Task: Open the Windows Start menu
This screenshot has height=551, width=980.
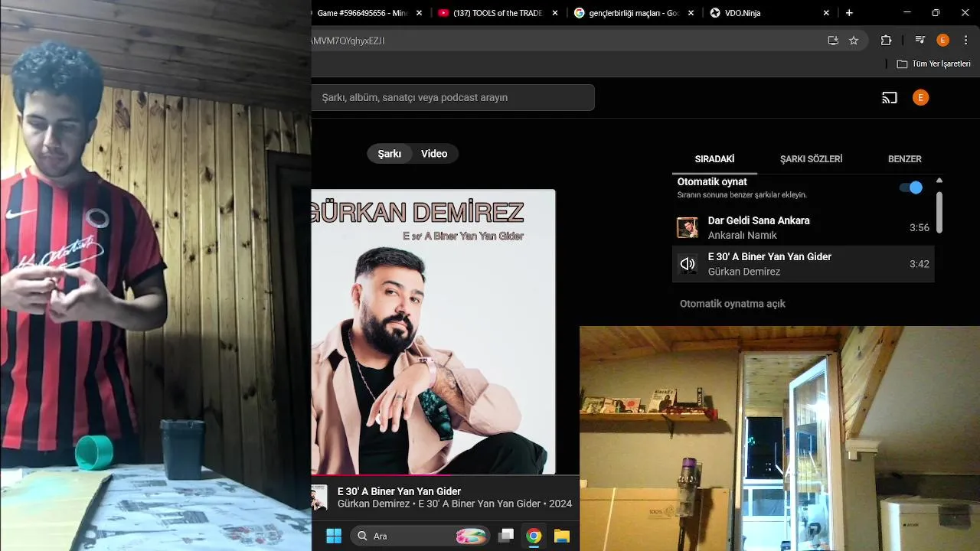Action: tap(334, 536)
